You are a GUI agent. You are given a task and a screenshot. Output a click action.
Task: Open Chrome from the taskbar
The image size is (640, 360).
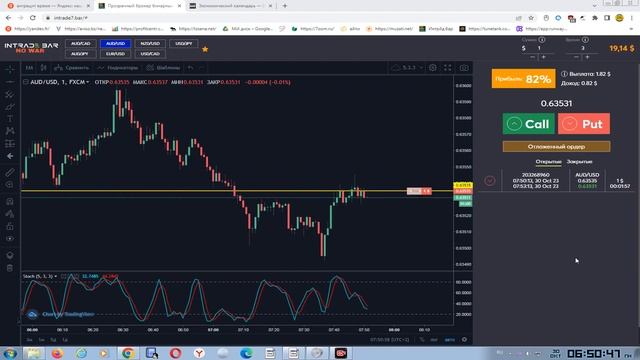[x=127, y=353]
